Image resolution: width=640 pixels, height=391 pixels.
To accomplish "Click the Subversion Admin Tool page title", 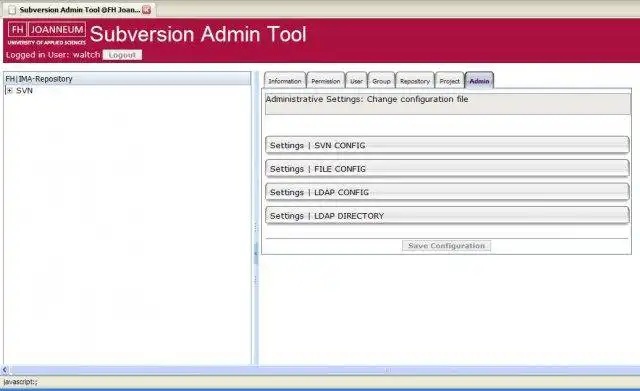I will pos(198,34).
